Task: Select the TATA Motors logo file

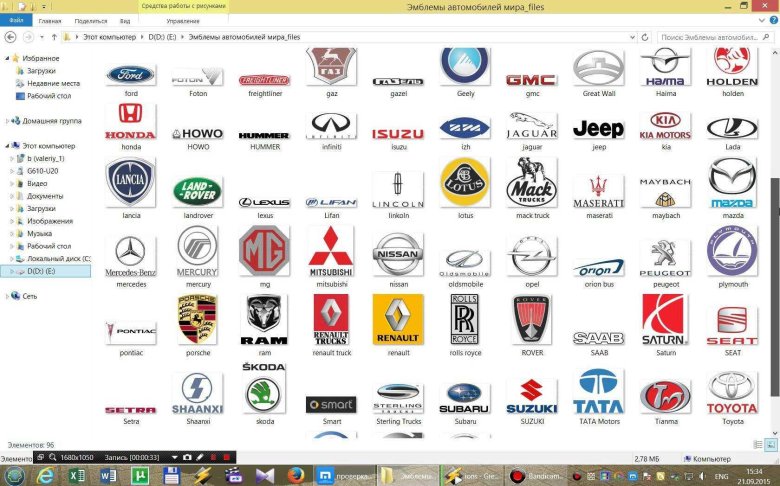Action: tap(598, 392)
